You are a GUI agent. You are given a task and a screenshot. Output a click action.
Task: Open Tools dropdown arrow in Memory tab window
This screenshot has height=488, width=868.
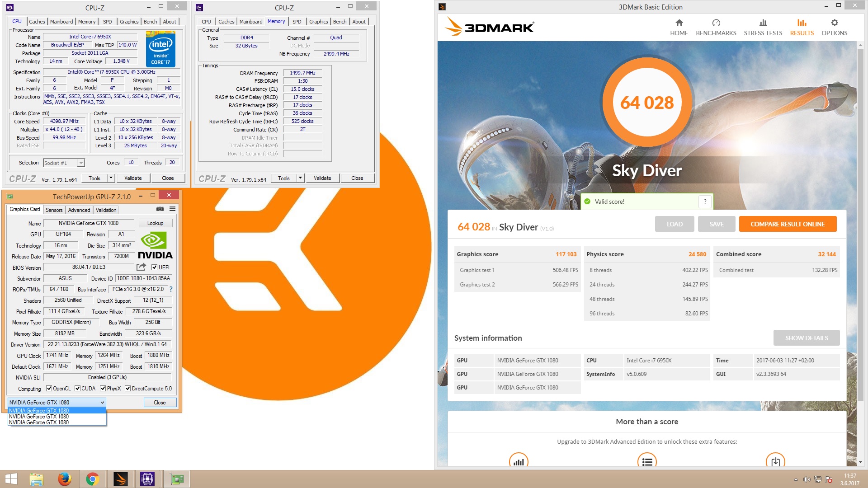click(x=300, y=178)
